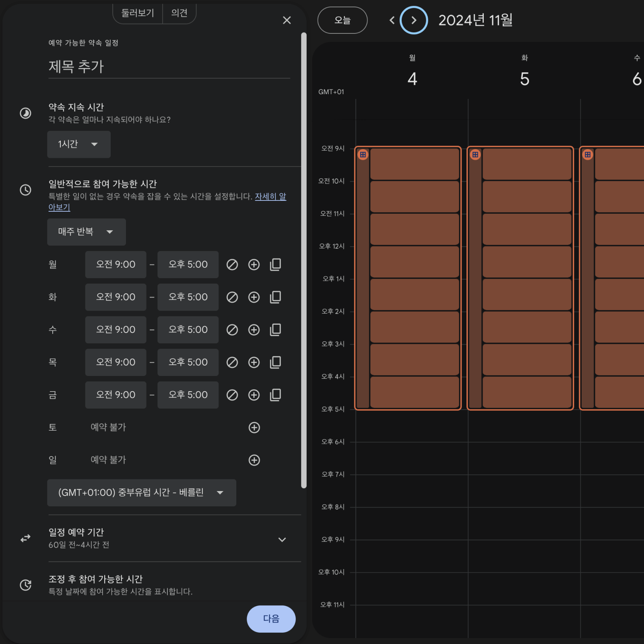The height and width of the screenshot is (644, 644).
Task: Click the 오늘 button
Action: [343, 20]
